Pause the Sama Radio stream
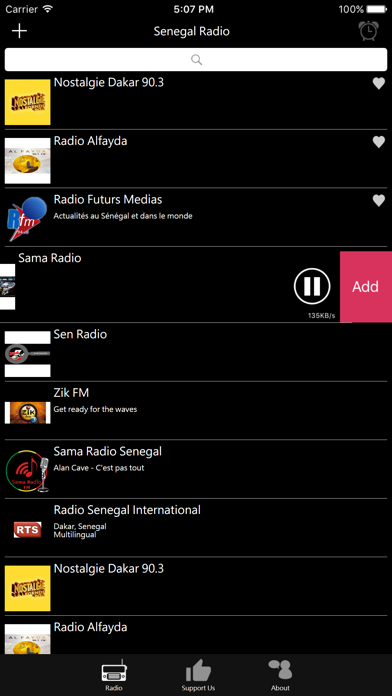 point(312,286)
